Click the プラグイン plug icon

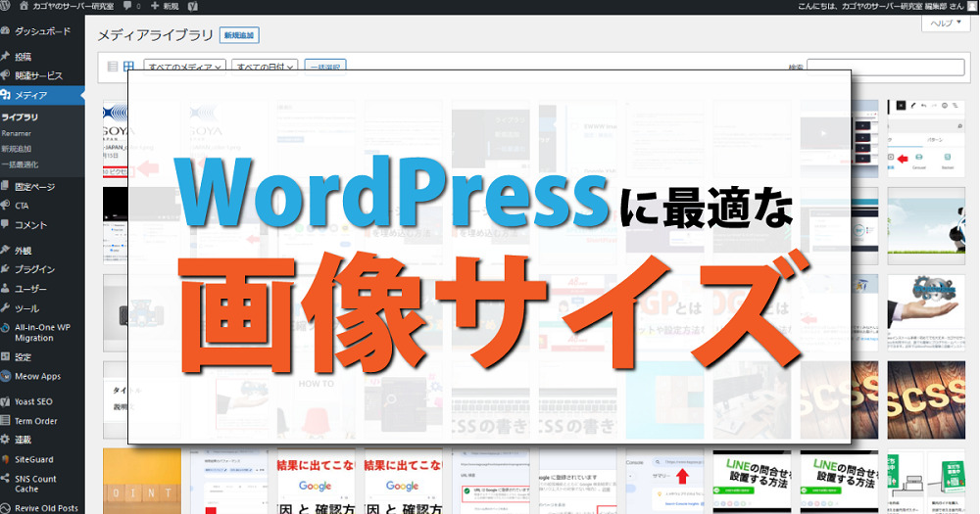(x=5, y=269)
